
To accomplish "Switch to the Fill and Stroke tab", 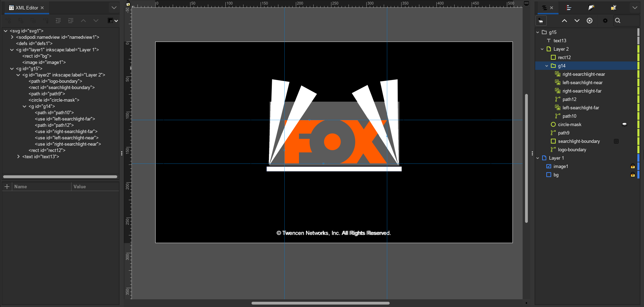I will tap(591, 8).
